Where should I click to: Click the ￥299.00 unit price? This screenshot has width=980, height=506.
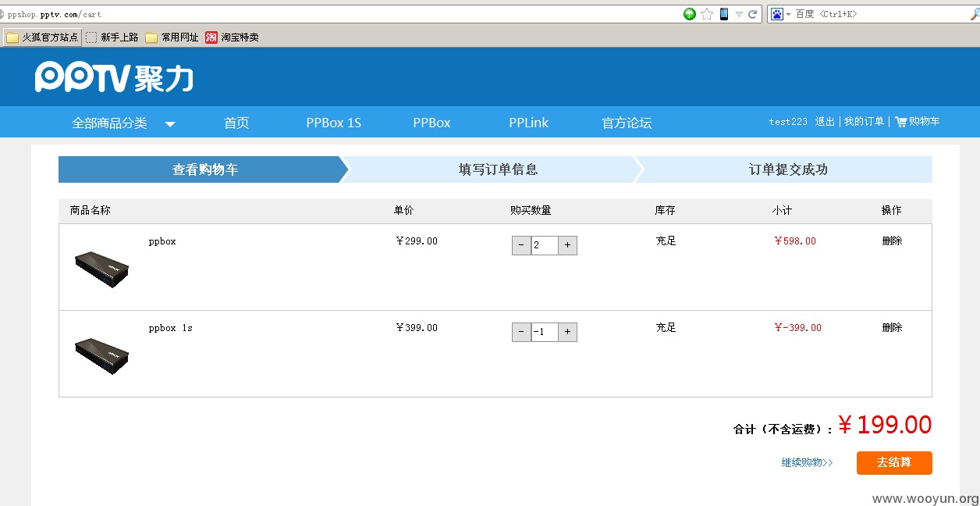pos(417,241)
